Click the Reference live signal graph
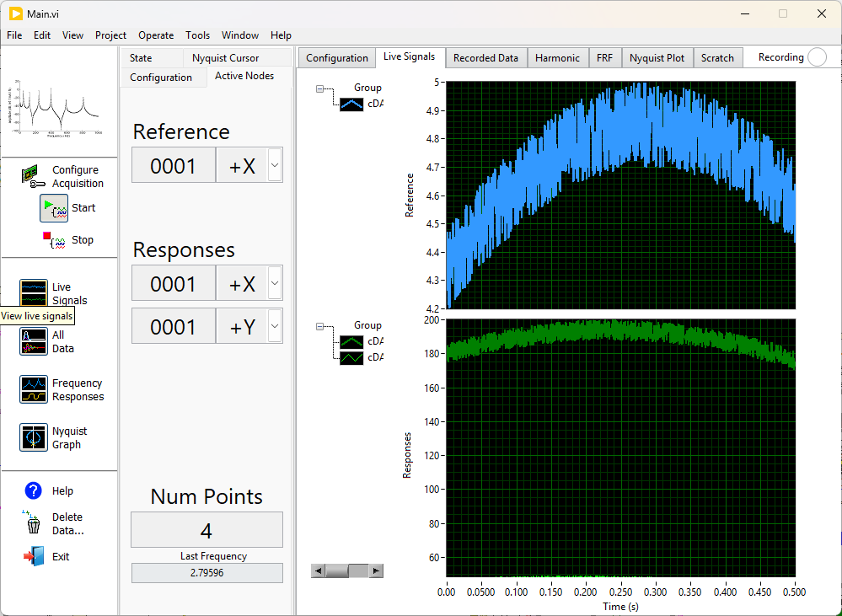The width and height of the screenshot is (842, 616). click(x=621, y=196)
